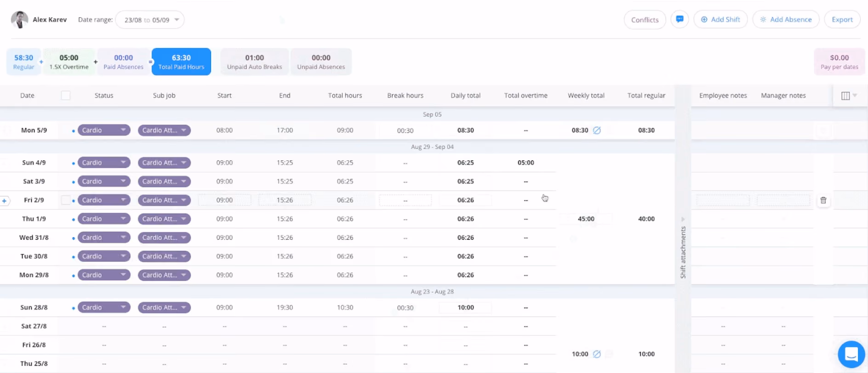Viewport: 868px width, 373px height.
Task: Open Cardio Att... sub job dropdown for Wed 31/8
Action: 164,238
